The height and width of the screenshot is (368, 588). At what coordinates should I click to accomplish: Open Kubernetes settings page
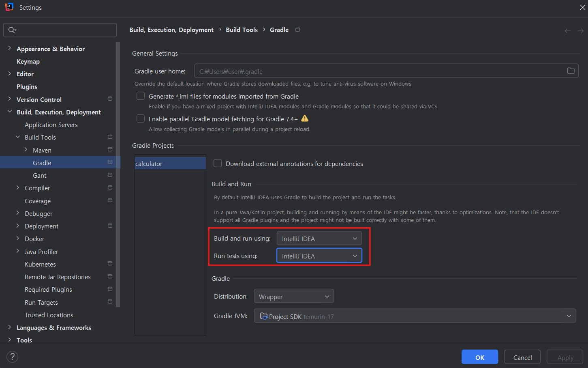(40, 264)
